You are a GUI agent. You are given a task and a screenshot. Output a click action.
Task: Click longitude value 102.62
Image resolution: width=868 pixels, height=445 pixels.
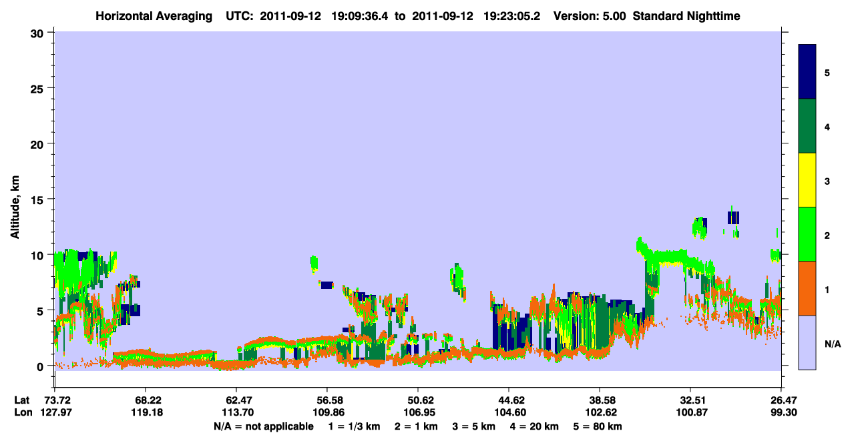click(600, 413)
